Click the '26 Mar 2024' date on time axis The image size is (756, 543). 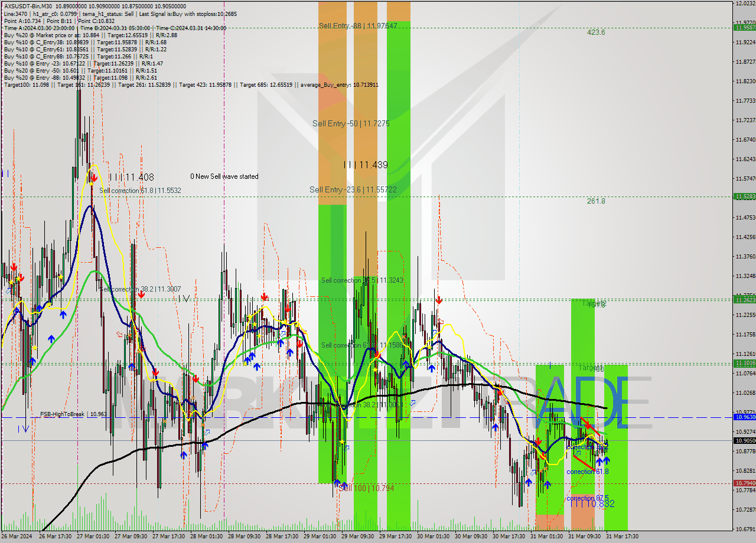pyautogui.click(x=18, y=537)
